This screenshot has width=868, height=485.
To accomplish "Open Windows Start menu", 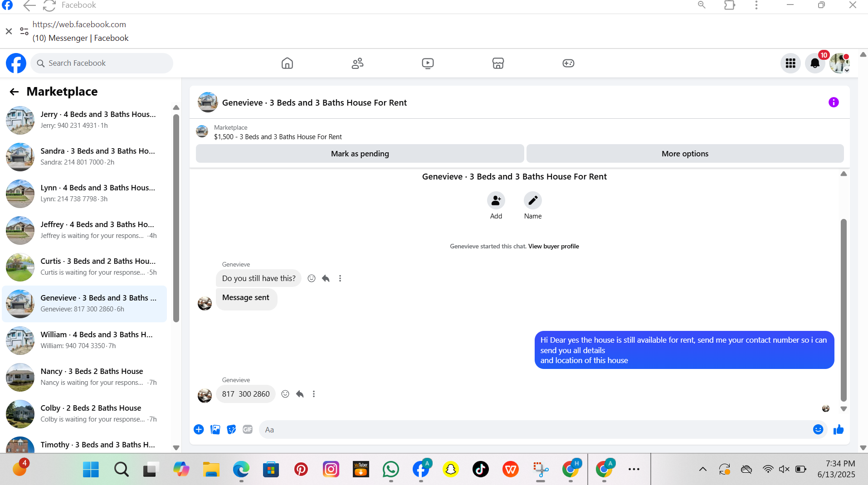I will 91,470.
